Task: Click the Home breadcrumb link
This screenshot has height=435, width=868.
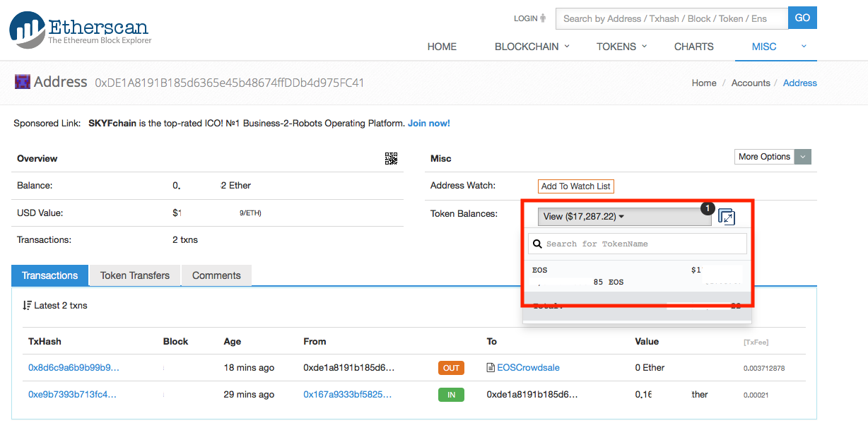Action: [704, 83]
